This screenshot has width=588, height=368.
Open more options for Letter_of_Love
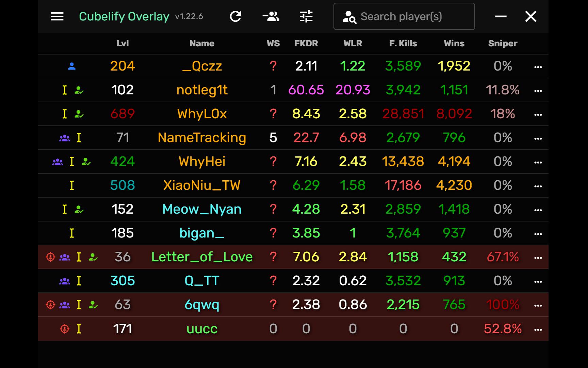click(x=538, y=258)
